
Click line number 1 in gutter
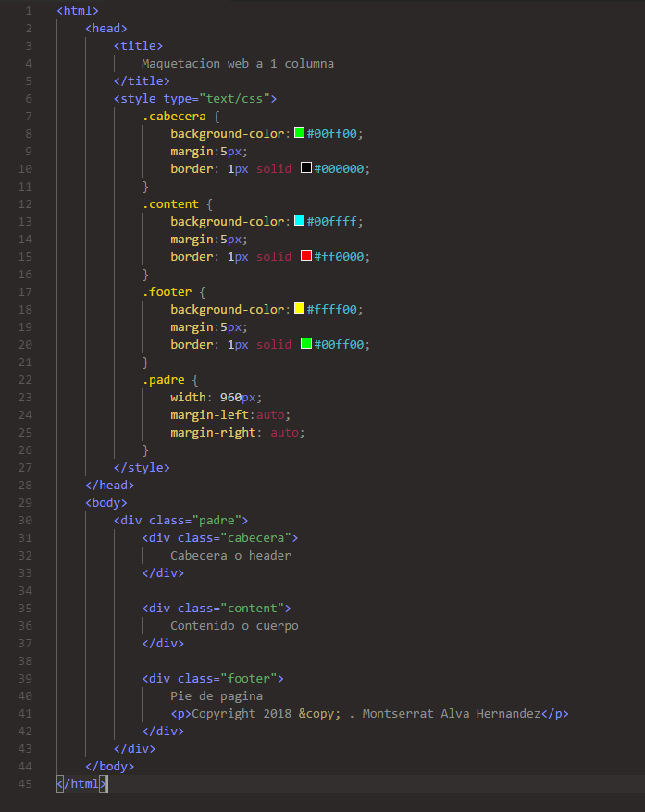29,11
